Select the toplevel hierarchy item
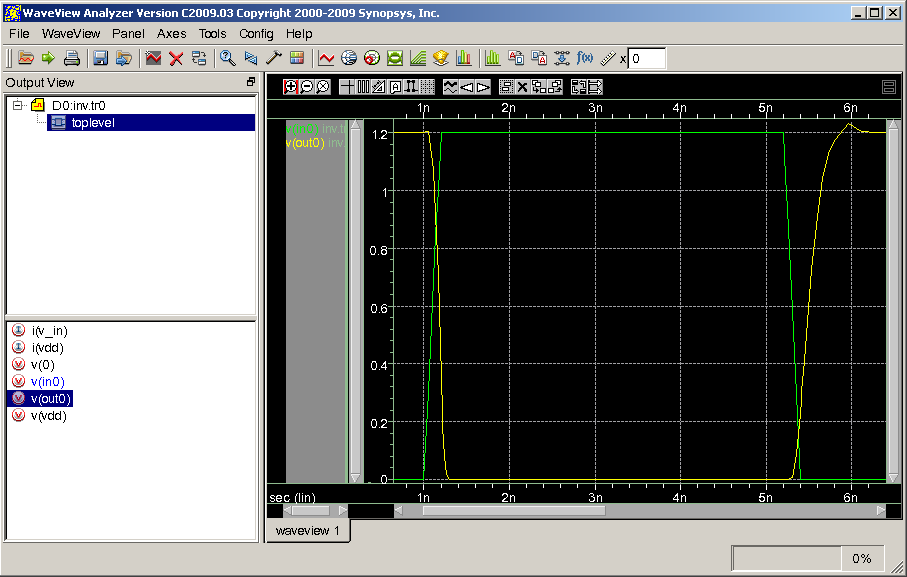The width and height of the screenshot is (907, 577). pos(95,123)
